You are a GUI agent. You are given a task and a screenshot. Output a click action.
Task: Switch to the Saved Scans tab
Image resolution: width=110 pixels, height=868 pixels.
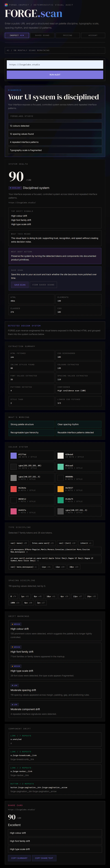pos(42,35)
